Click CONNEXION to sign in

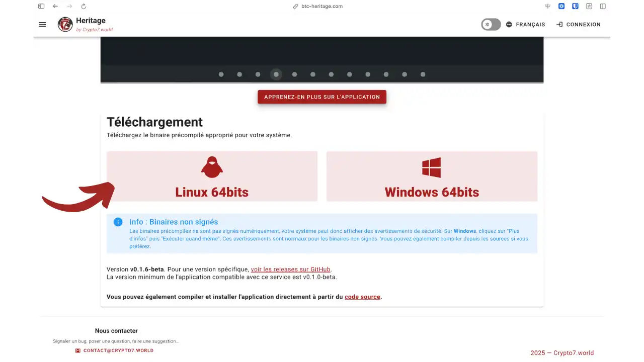tap(579, 24)
